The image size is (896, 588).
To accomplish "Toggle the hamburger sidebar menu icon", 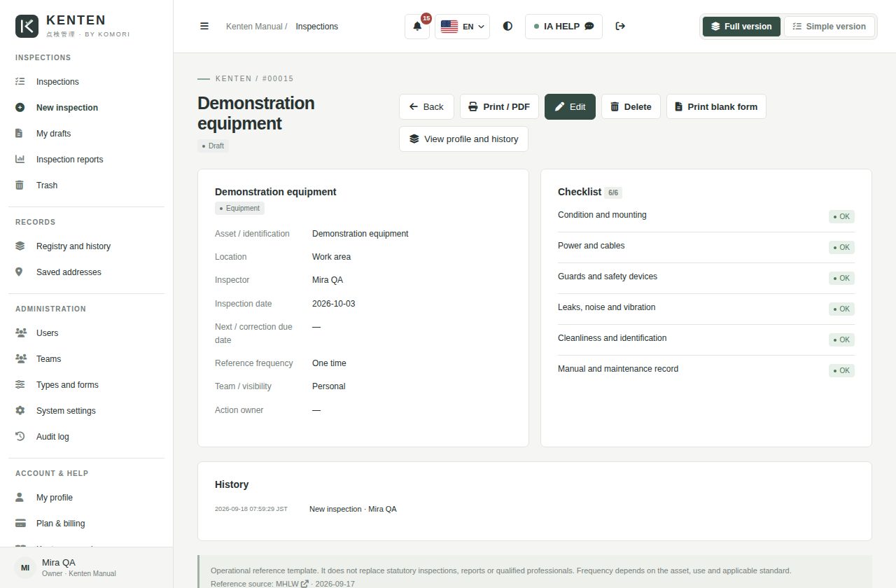I will (204, 26).
